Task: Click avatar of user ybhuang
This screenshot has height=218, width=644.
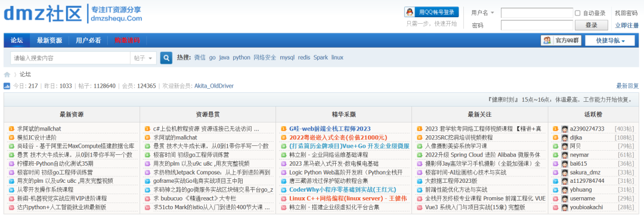Action: pyautogui.click(x=565, y=189)
